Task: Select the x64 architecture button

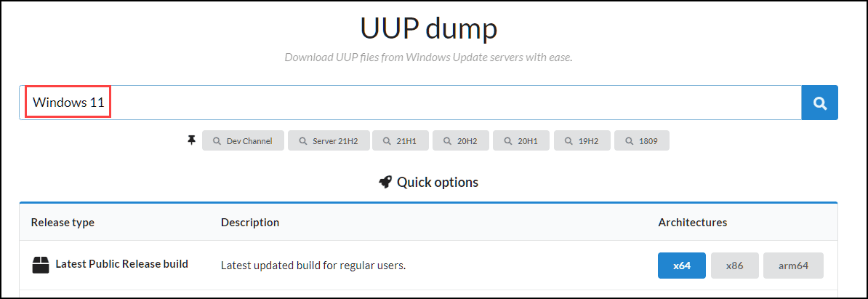Action: tap(681, 266)
